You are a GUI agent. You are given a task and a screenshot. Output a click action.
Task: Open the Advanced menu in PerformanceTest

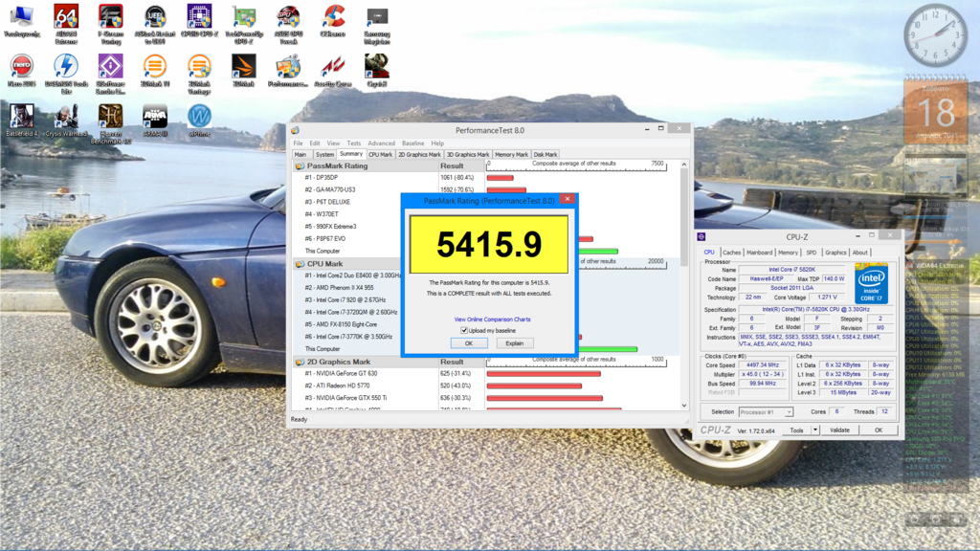pyautogui.click(x=381, y=143)
